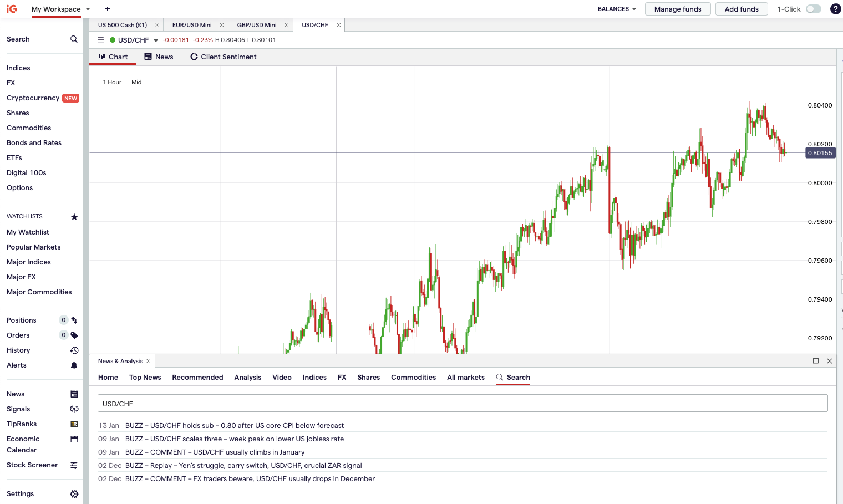Open the USD/CHF instrument chevron dropdown
This screenshot has height=504, width=843.
pyautogui.click(x=155, y=39)
